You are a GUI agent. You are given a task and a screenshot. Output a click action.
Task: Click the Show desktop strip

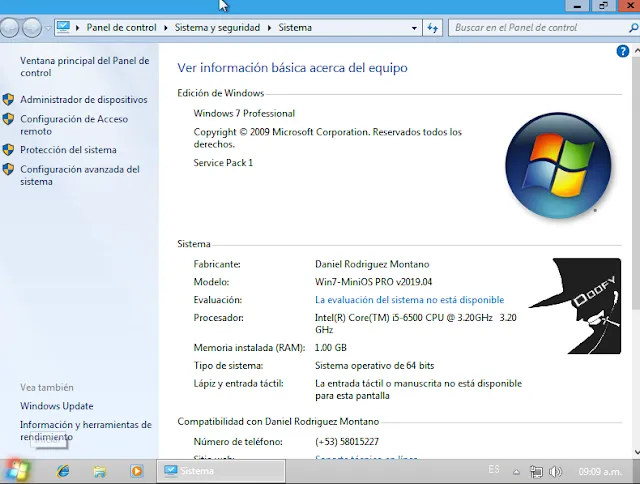(636, 471)
